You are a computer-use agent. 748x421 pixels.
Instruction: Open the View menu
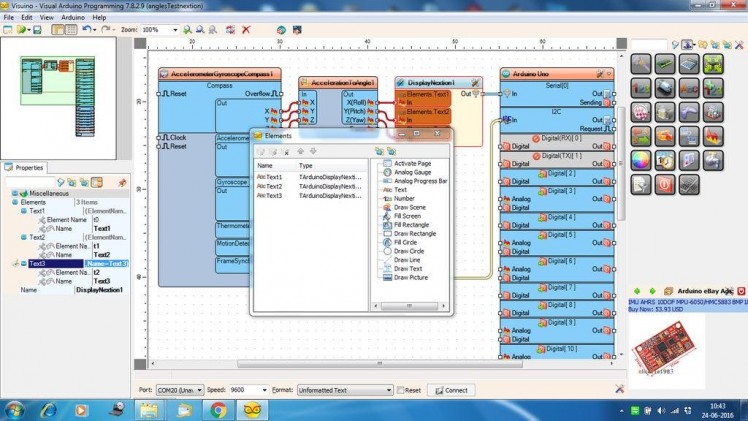pyautogui.click(x=47, y=17)
